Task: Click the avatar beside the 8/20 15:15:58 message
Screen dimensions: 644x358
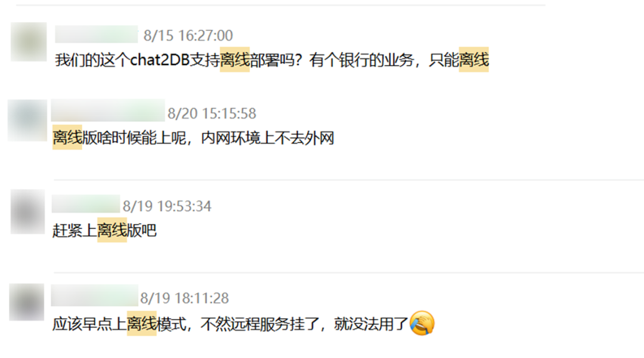Action: 27,120
